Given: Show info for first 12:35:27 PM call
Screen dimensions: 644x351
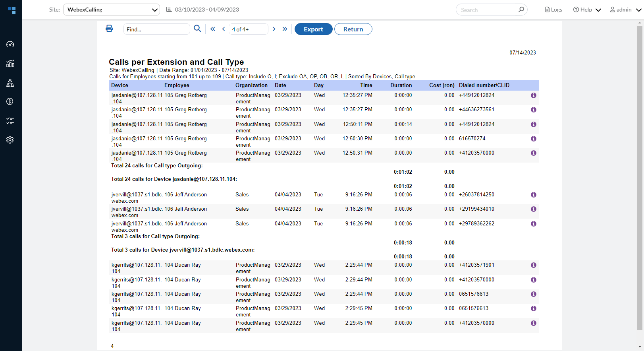Looking at the screenshot, I should (x=534, y=95).
